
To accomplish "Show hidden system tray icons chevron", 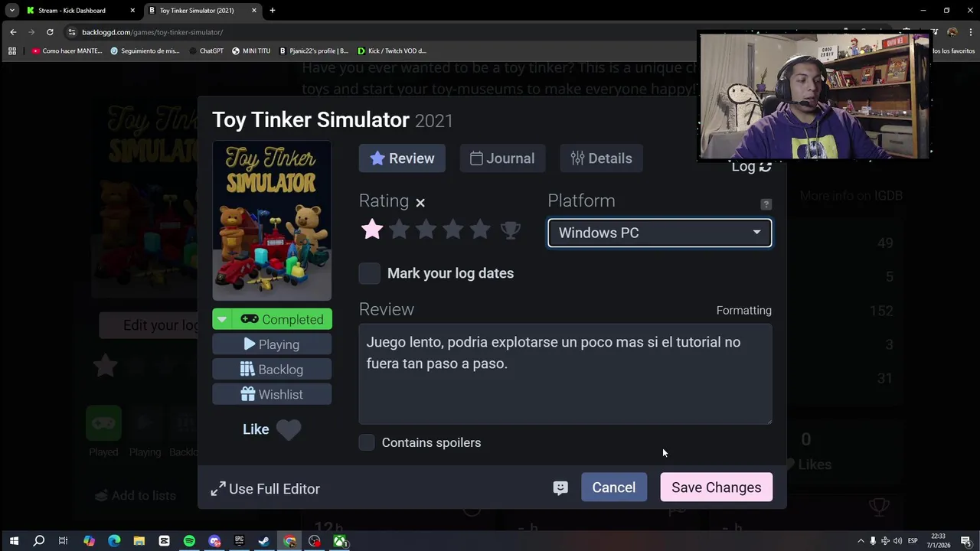I will coord(861,541).
